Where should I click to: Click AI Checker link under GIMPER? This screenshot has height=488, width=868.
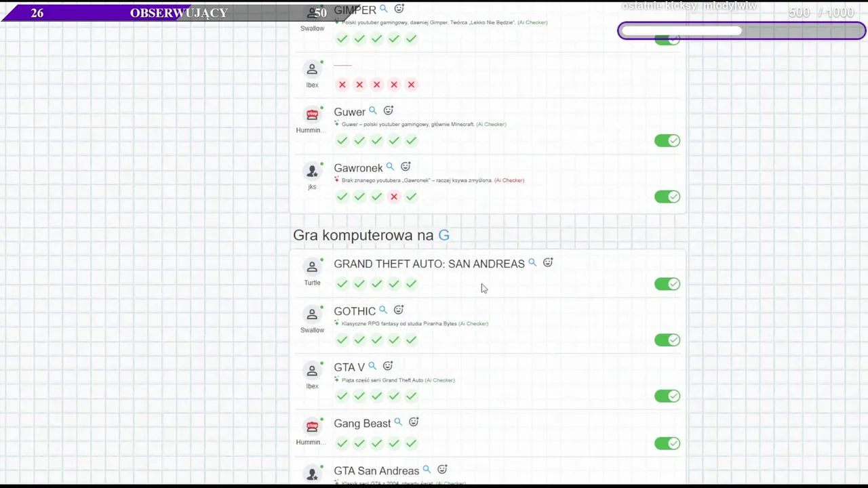click(x=532, y=22)
